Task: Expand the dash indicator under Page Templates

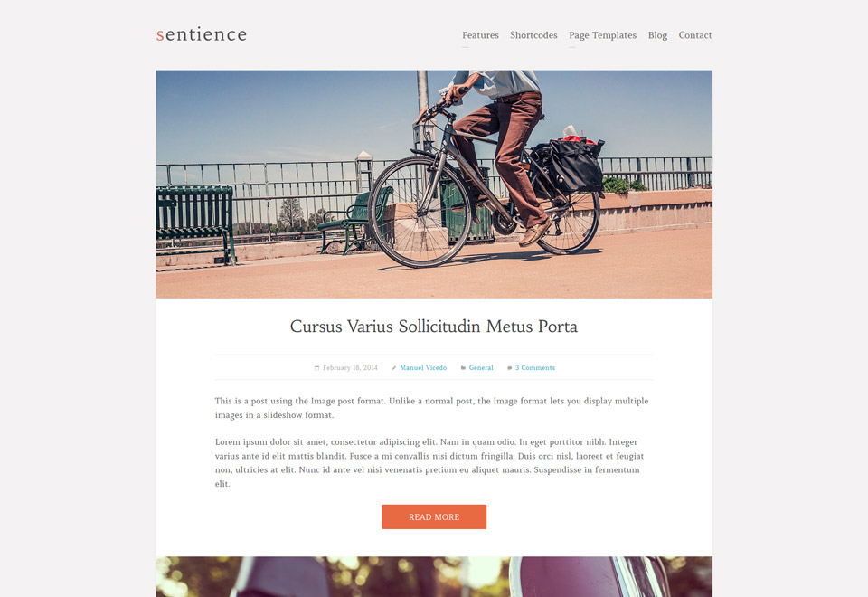Action: 571,47
